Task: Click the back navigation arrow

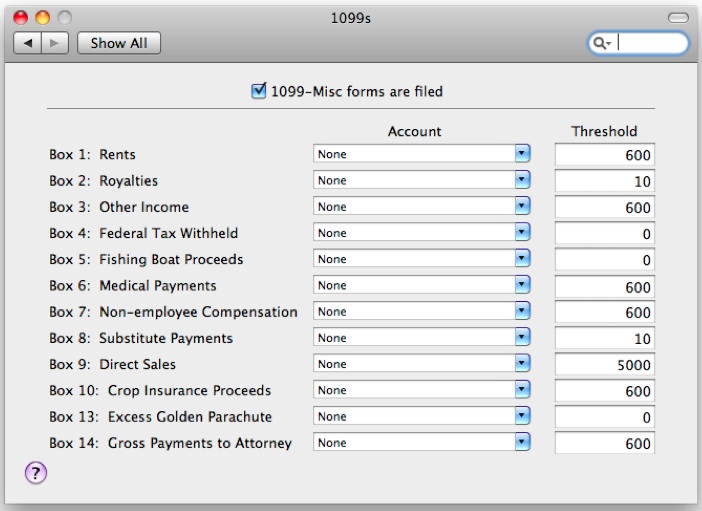Action: (28, 43)
